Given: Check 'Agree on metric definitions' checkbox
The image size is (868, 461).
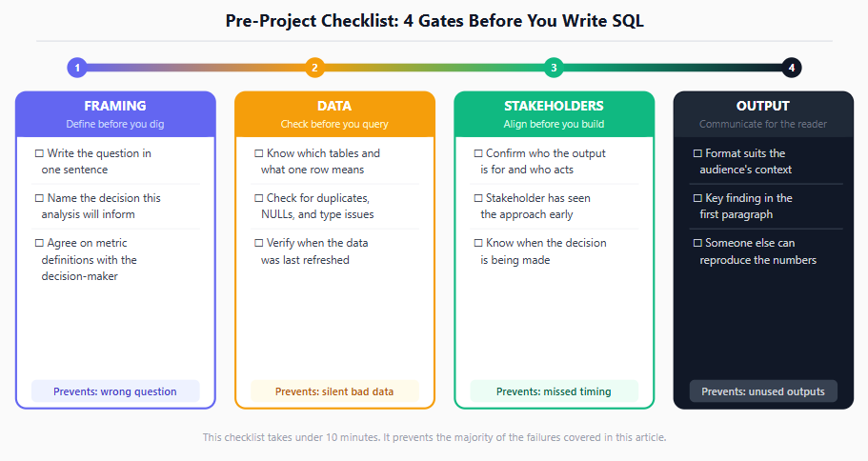Looking at the screenshot, I should 39,243.
